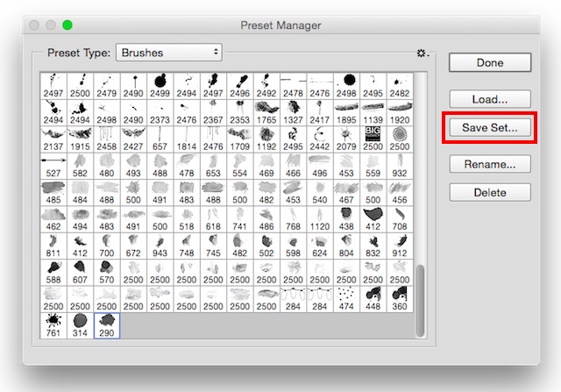Choose the dotted 474 brush preset
The height and width of the screenshot is (392, 561).
coord(346,298)
